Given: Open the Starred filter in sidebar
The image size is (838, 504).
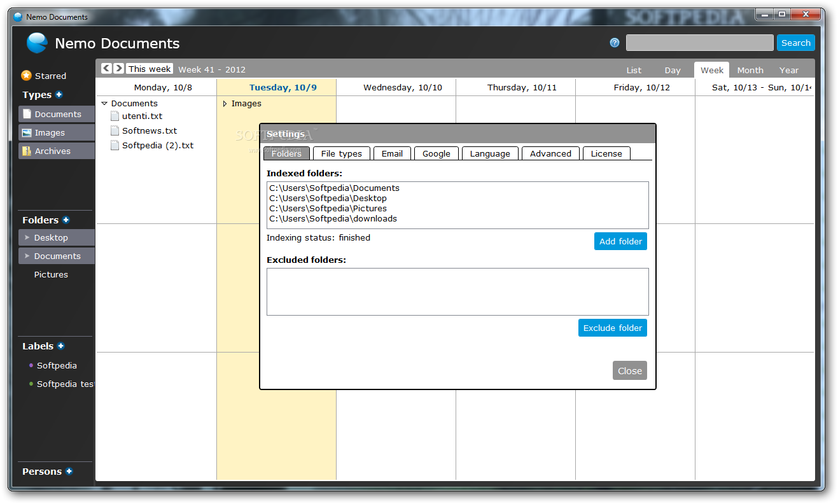Looking at the screenshot, I should 50,76.
